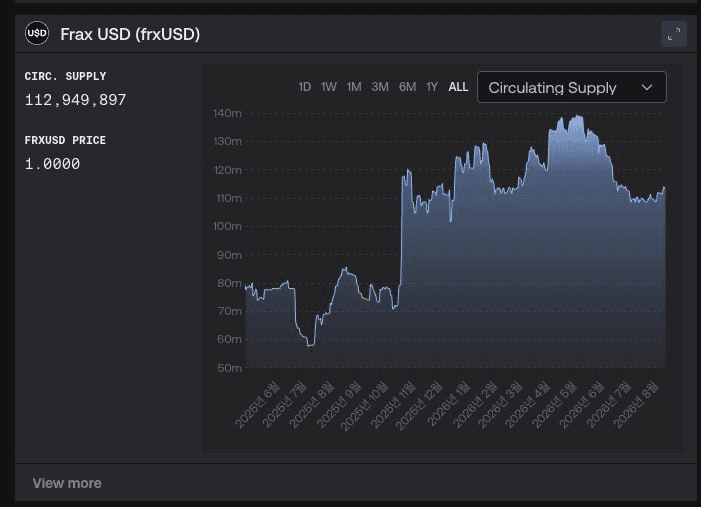Click the 2025년 11월 x-axis label
Viewport: 701px width, 507px height.
tap(393, 405)
